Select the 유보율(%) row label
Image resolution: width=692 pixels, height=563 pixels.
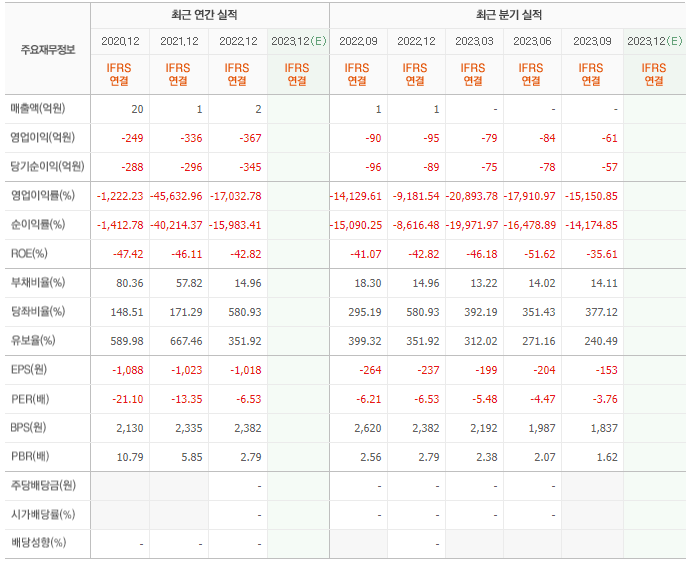[33, 341]
